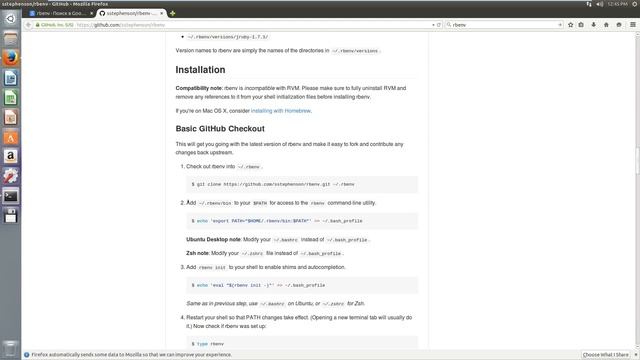Click the search field containing rbenv
640x360 pixels.
click(x=504, y=25)
